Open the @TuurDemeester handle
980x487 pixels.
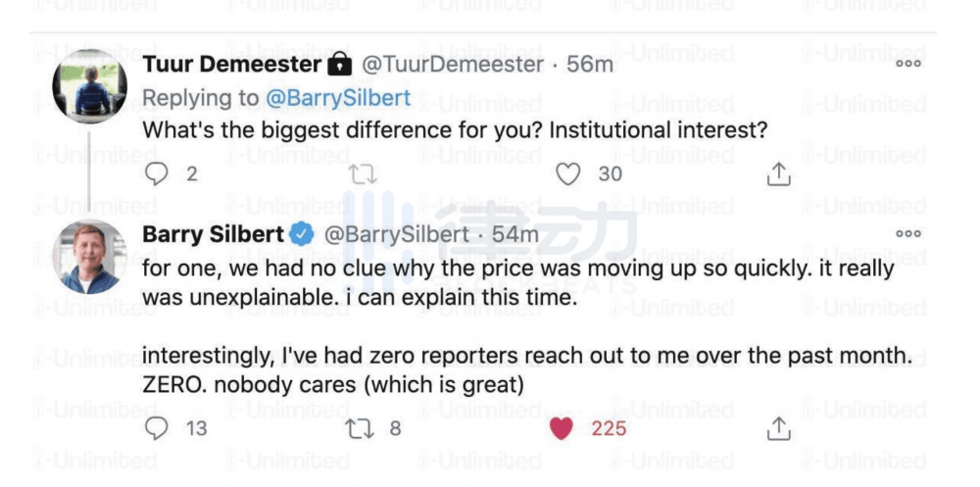point(453,65)
